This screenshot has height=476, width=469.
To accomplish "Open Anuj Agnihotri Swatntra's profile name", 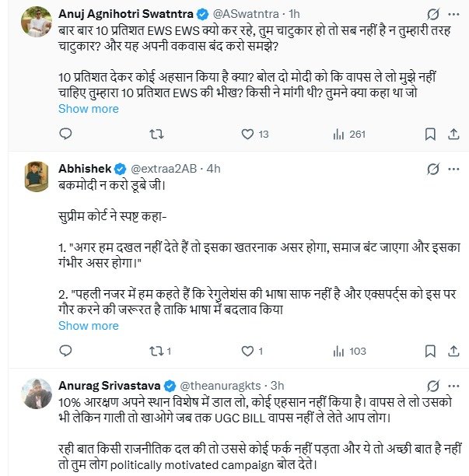I will (x=124, y=14).
